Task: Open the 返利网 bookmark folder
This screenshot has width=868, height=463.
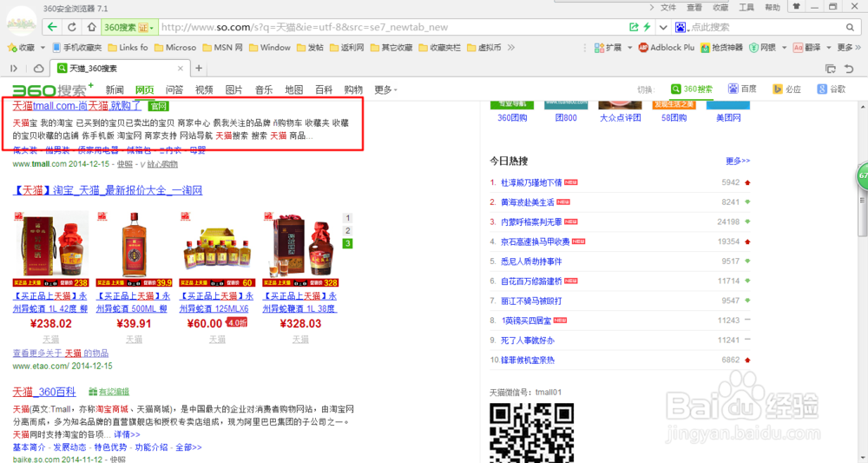Action: [x=346, y=48]
